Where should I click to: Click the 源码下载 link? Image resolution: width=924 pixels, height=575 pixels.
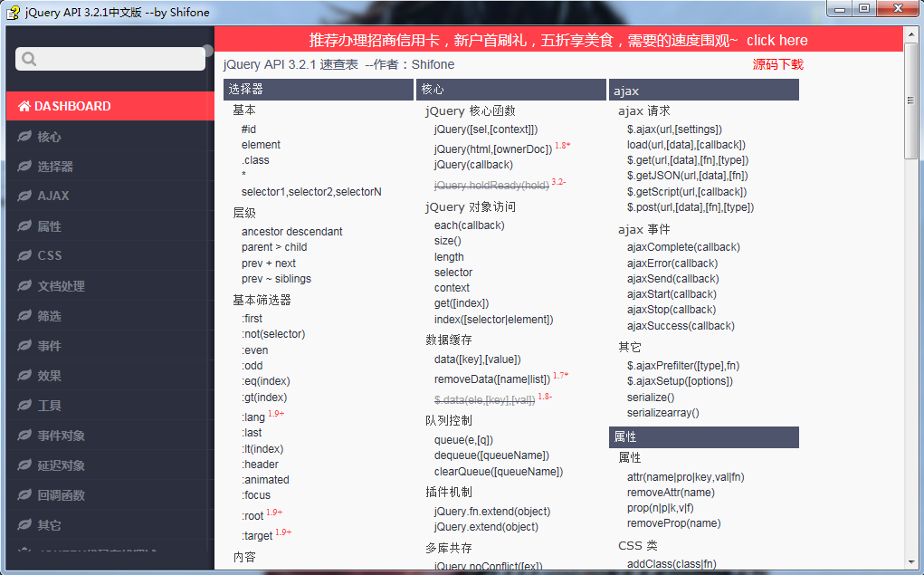(x=777, y=64)
